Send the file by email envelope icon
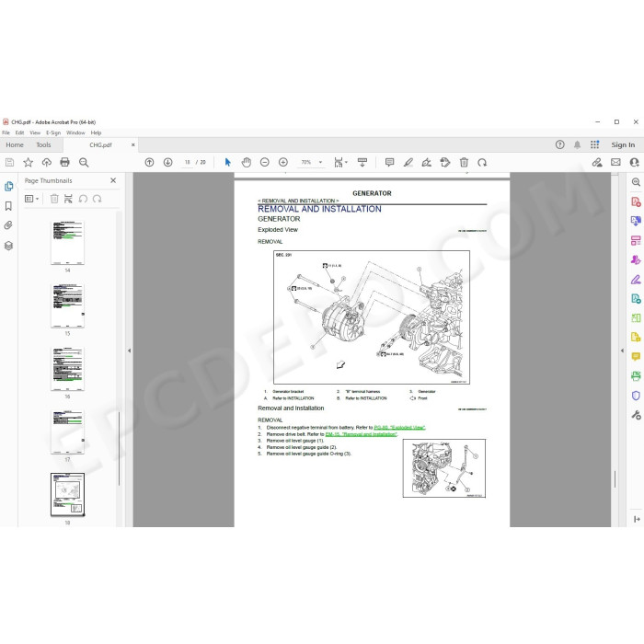Screen dimensions: 644x644 click(x=615, y=162)
